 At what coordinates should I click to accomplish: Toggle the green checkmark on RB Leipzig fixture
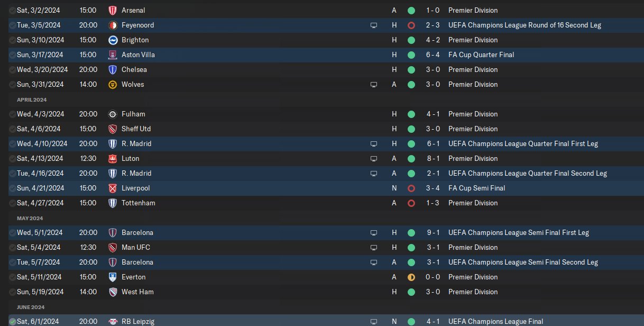[12, 321]
